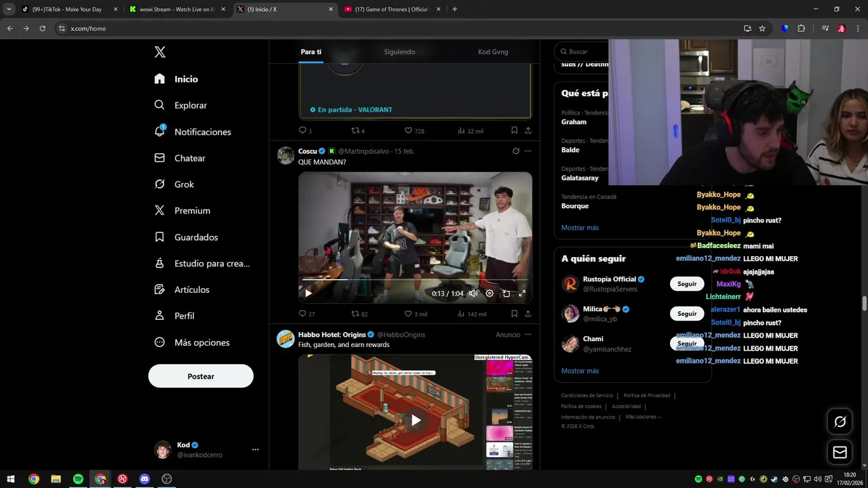
Task: Open Explorar search page
Action: click(x=180, y=105)
